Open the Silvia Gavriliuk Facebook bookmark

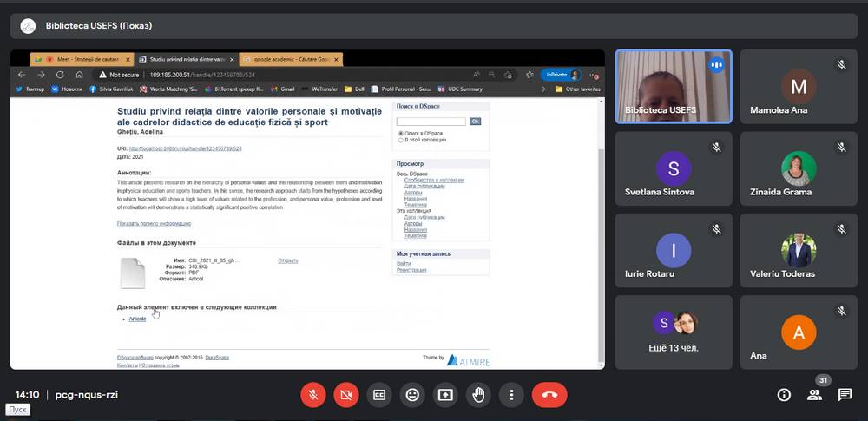pyautogui.click(x=111, y=89)
